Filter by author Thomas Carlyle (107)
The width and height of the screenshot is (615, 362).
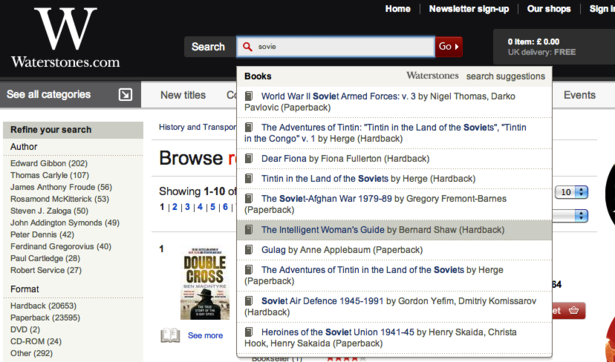coord(50,175)
